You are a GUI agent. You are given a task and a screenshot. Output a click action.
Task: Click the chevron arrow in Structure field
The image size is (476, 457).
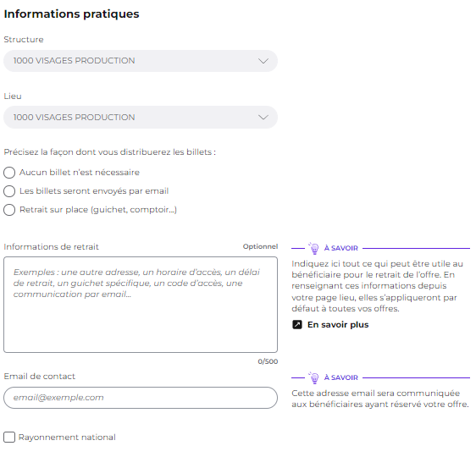263,61
